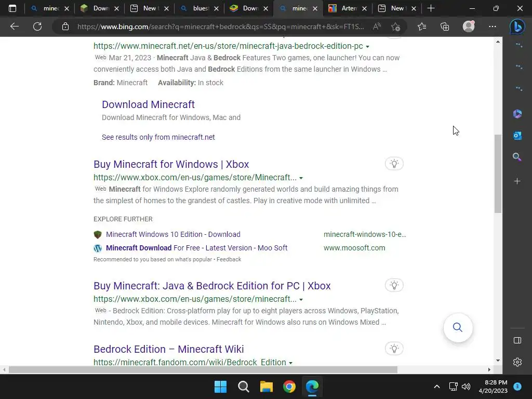Open Bedrock Edition – Minecraft Wiki link
This screenshot has height=399, width=532.
(x=169, y=349)
